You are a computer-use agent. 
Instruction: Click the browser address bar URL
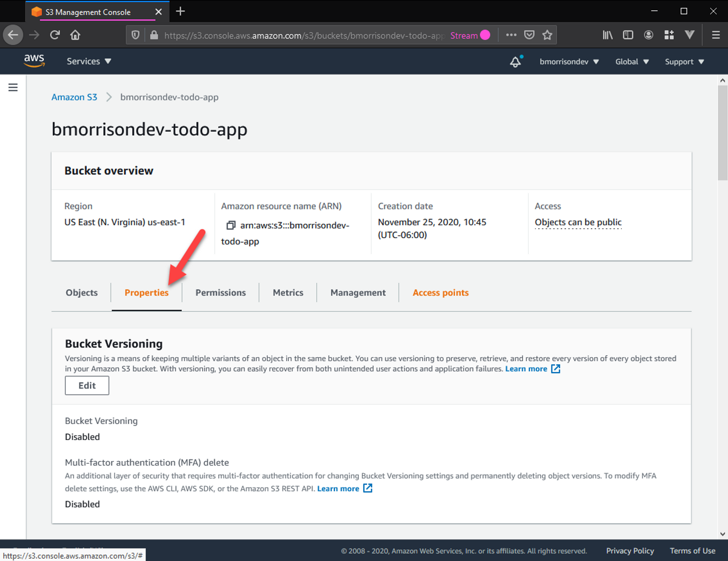click(304, 35)
